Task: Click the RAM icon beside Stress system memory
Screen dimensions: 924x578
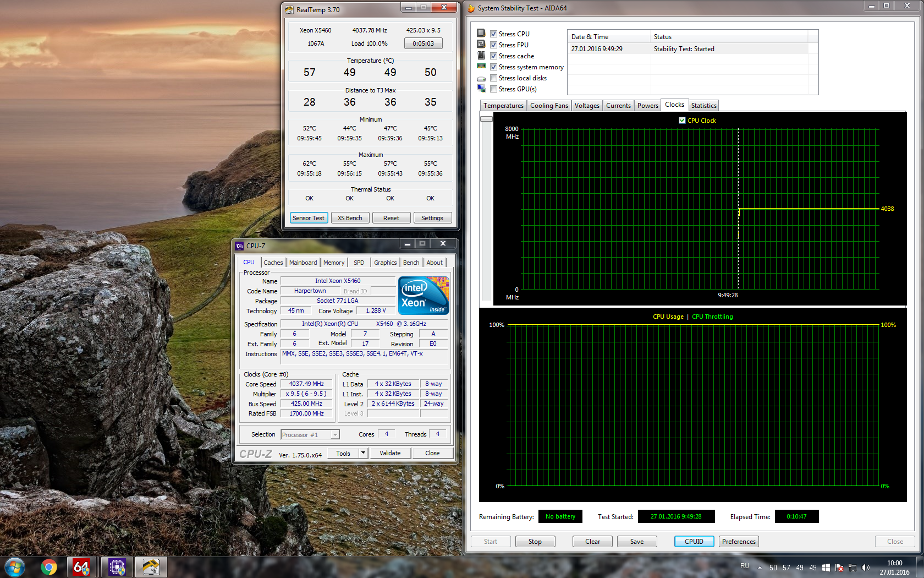Action: pyautogui.click(x=481, y=66)
